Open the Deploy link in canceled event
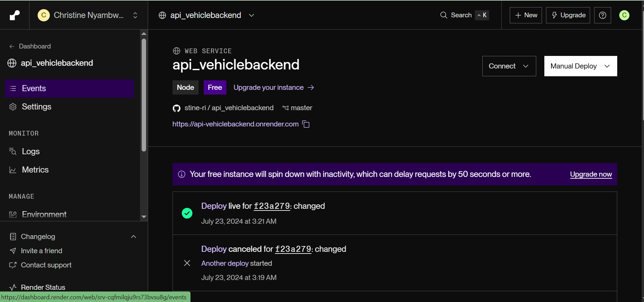This screenshot has height=302, width=644. pos(214,249)
